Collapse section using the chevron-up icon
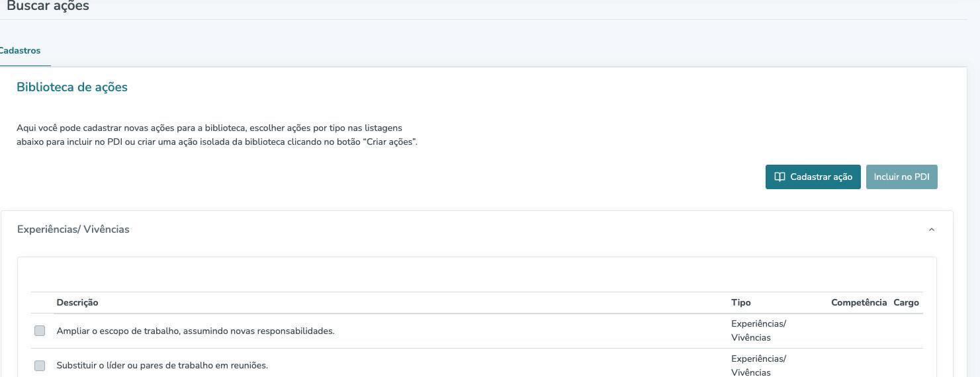 (x=931, y=230)
